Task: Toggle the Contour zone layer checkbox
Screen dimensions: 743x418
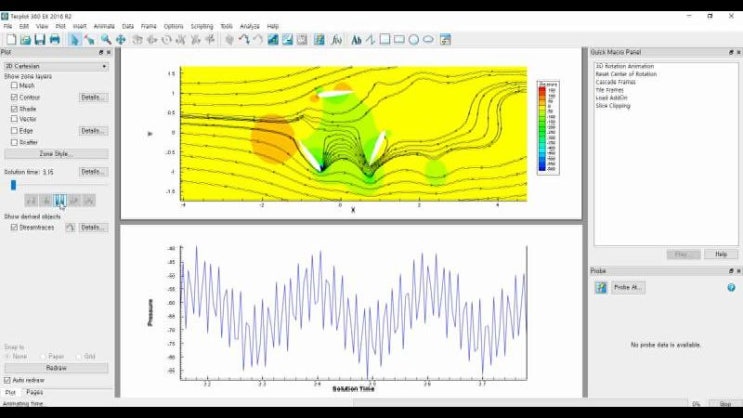Action: (x=14, y=97)
